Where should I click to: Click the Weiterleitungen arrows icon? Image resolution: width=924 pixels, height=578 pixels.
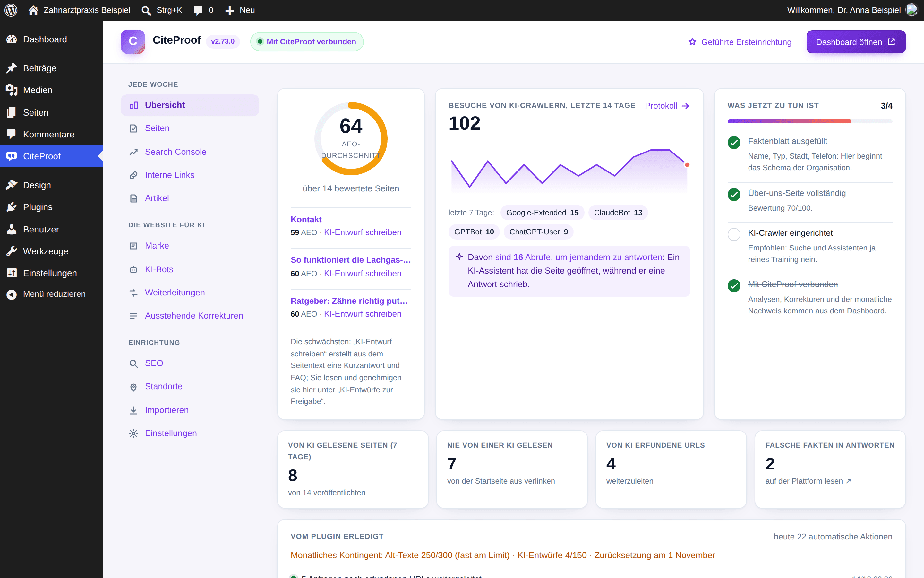coord(133,293)
